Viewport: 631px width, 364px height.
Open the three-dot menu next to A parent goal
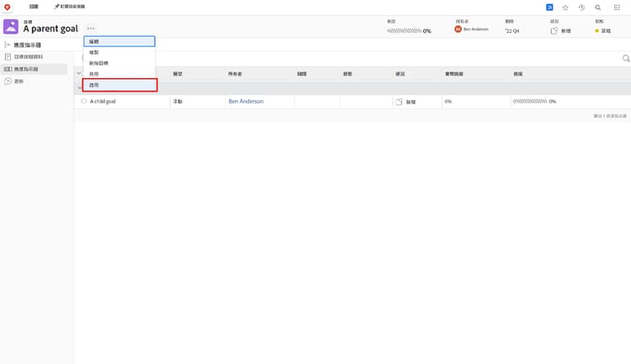pos(91,28)
